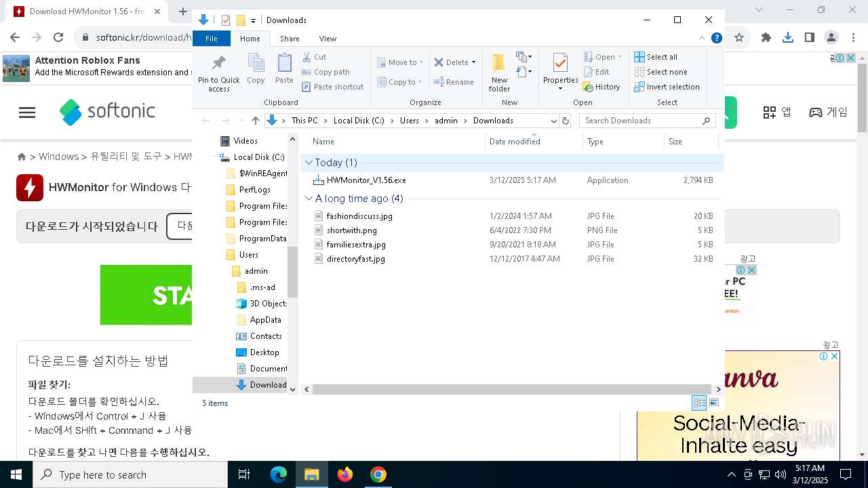Switch to large icons view button
The height and width of the screenshot is (488, 868).
[713, 403]
